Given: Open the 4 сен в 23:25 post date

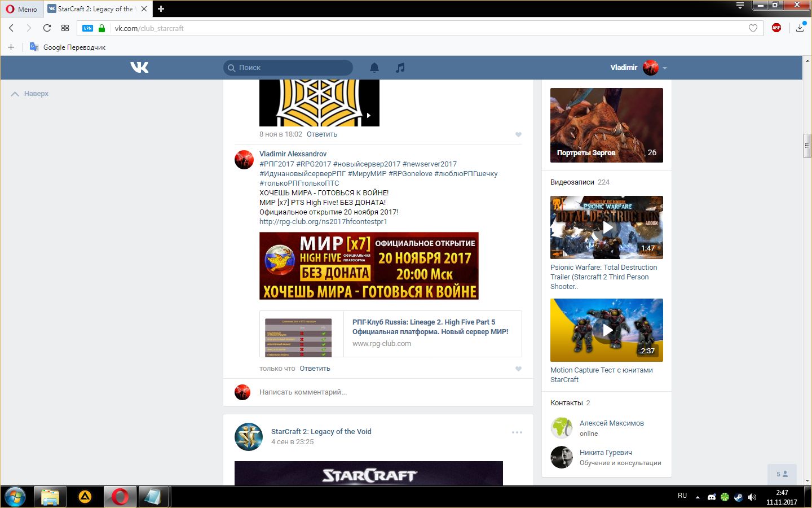Looking at the screenshot, I should (292, 442).
